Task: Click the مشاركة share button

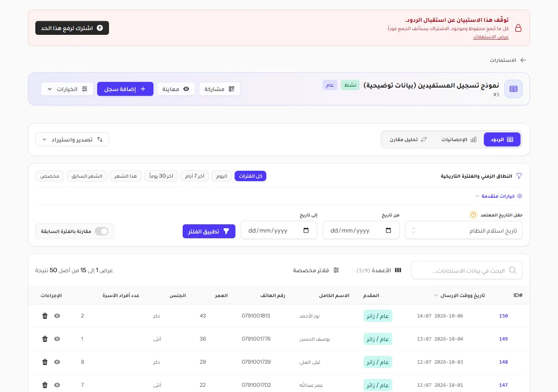Action: point(220,89)
